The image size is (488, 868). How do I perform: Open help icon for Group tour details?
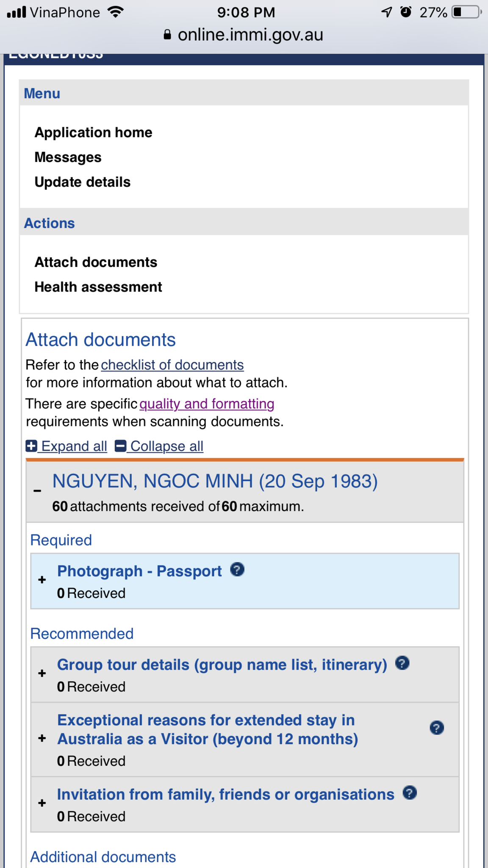[x=402, y=663]
